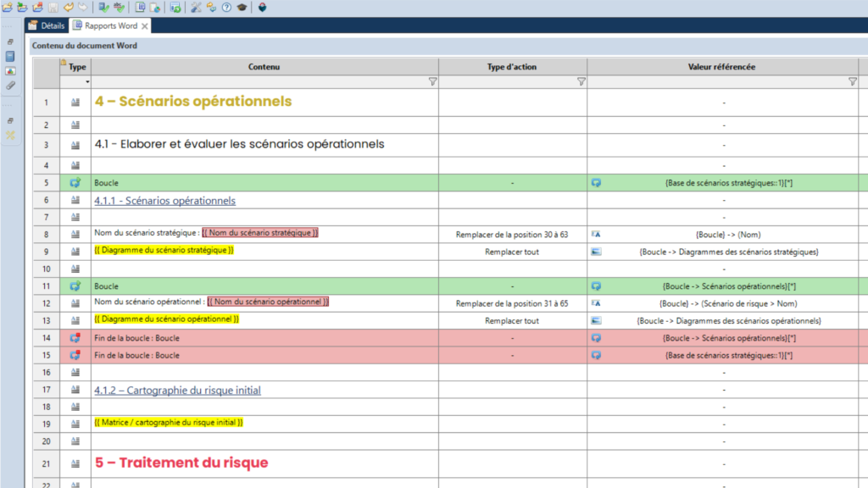Open the paperclip attachments panel

(x=12, y=86)
